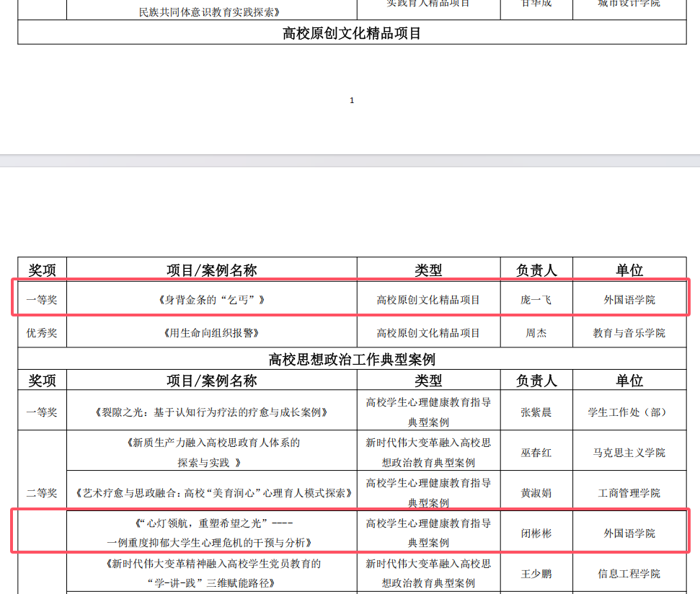The image size is (700, 594).
Task: Click the page number 1 in the footer
Action: [352, 100]
